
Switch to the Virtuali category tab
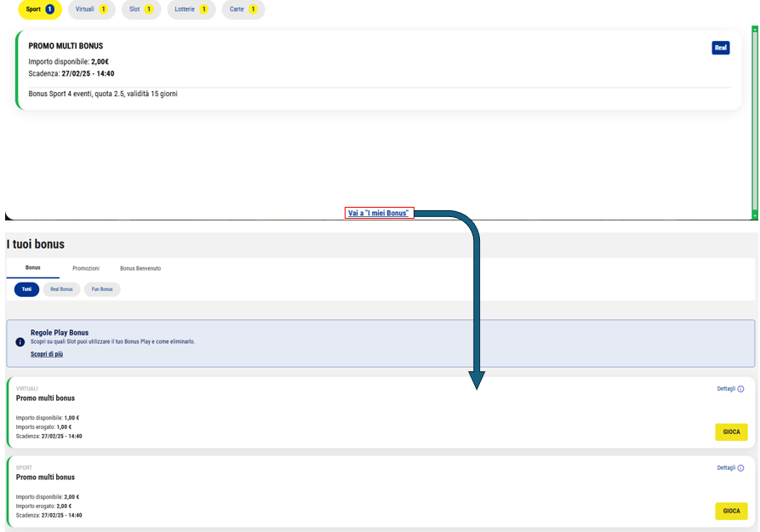91,9
